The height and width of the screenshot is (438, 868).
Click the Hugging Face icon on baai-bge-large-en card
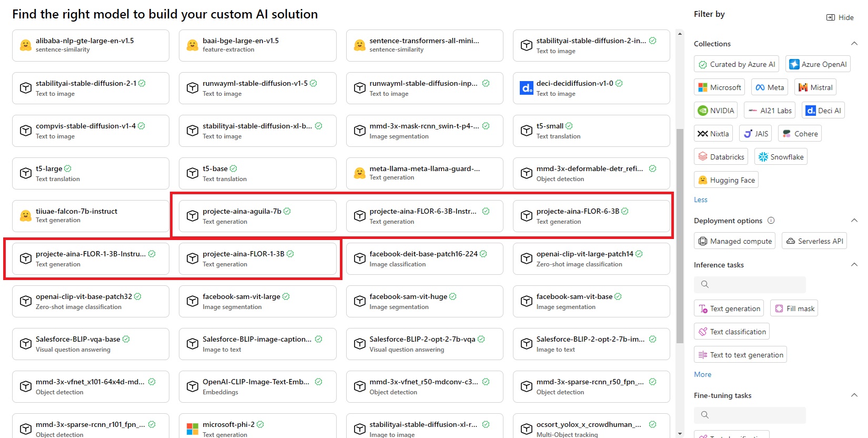coord(193,45)
